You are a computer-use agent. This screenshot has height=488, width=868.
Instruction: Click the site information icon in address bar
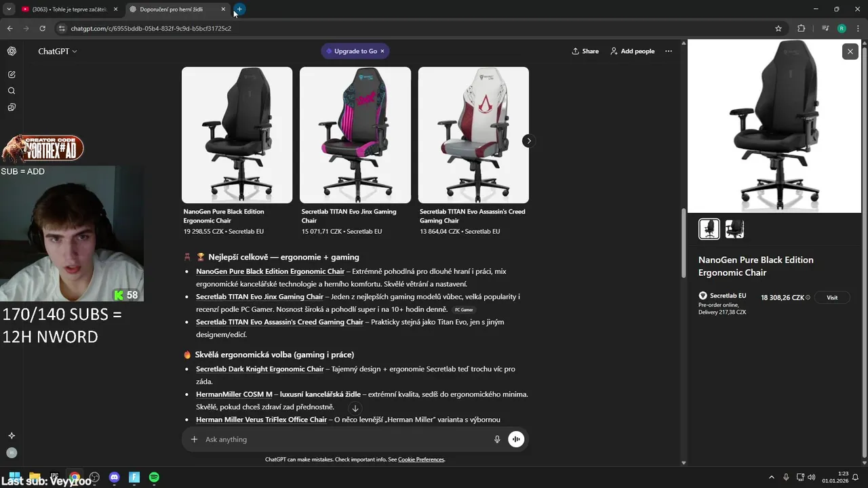click(62, 28)
